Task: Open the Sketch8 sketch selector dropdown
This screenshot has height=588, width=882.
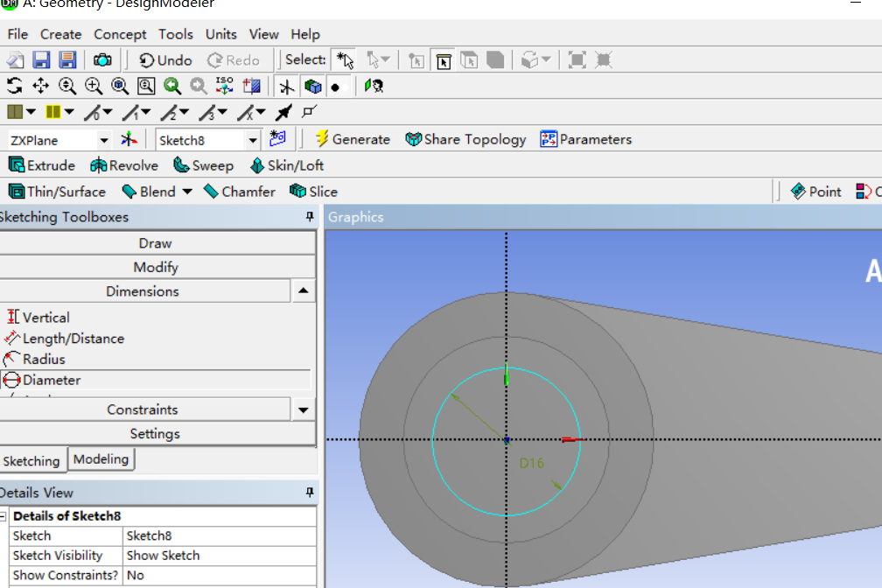Action: pos(253,140)
